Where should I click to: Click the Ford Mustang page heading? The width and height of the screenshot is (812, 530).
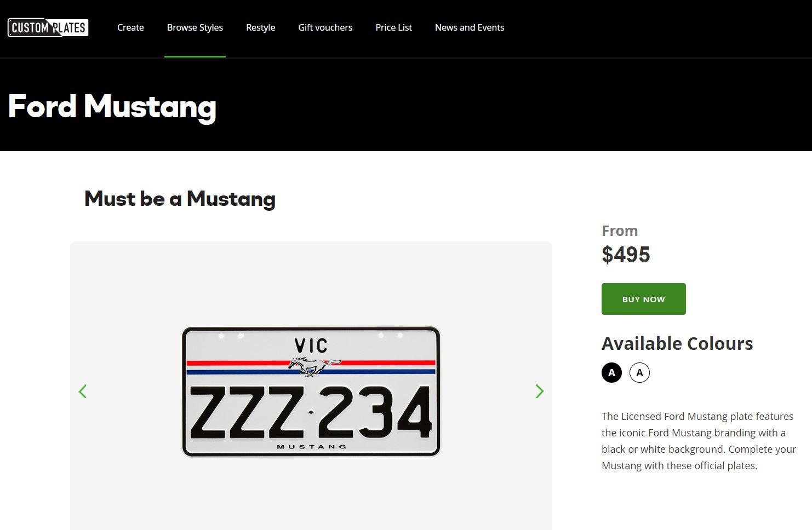click(112, 107)
